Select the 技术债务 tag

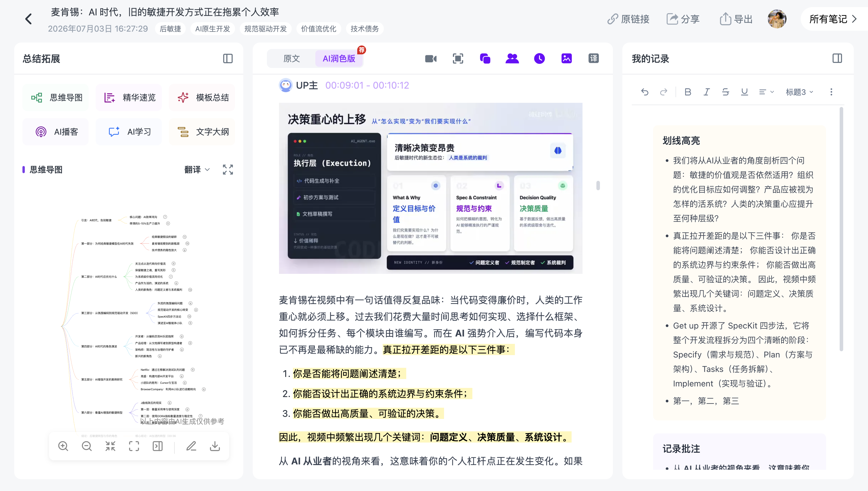point(365,29)
